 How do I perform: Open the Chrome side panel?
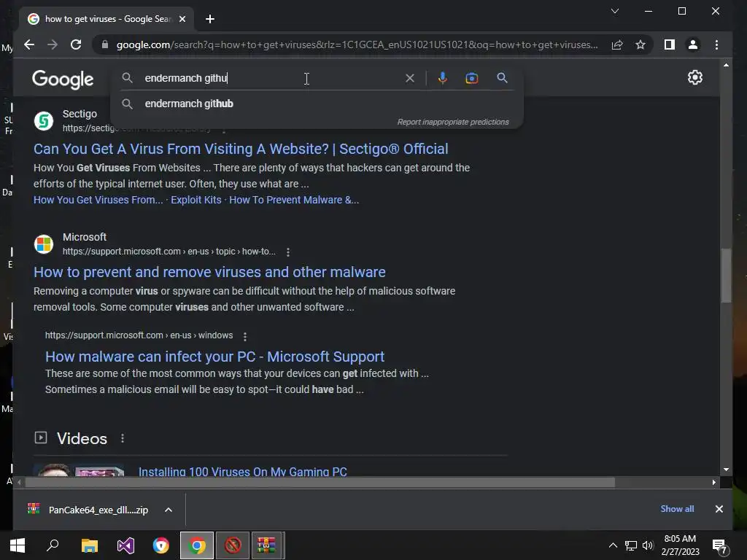coord(670,44)
